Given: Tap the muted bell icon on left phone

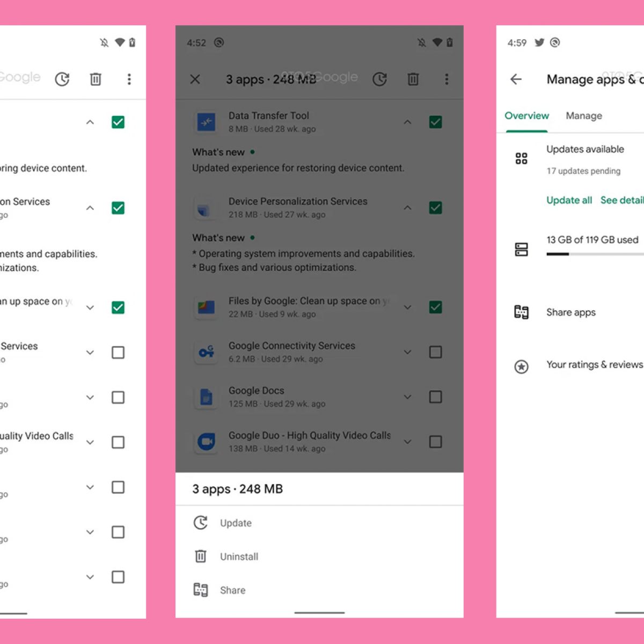Looking at the screenshot, I should (104, 42).
